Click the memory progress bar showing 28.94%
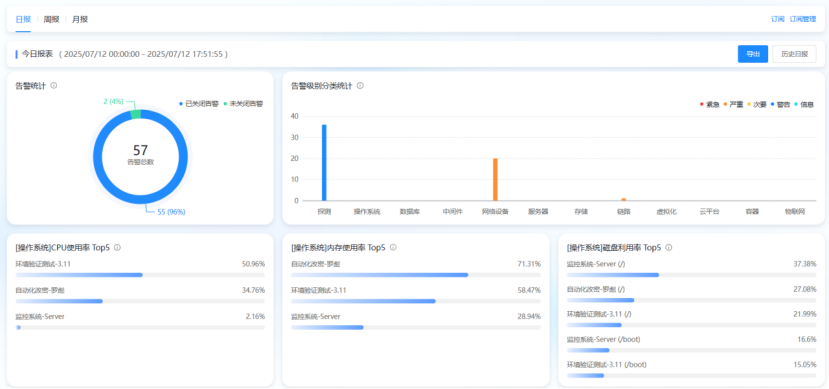 tap(416, 328)
